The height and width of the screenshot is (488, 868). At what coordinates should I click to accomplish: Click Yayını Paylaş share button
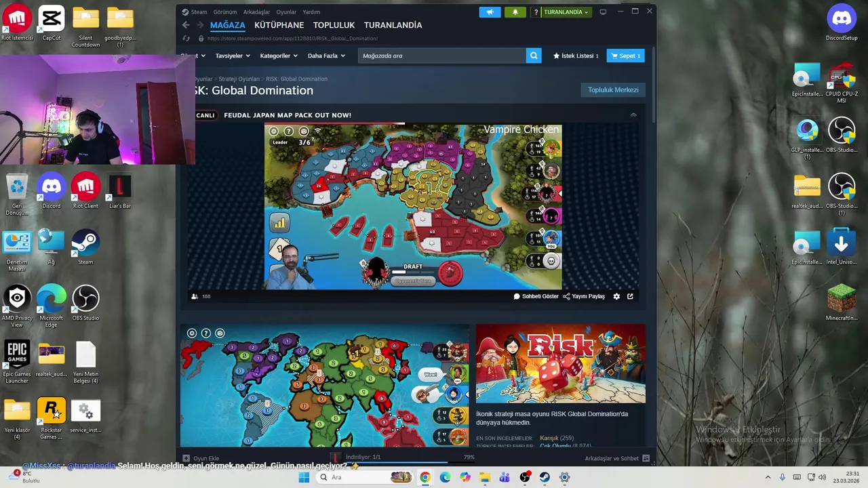tap(584, 296)
